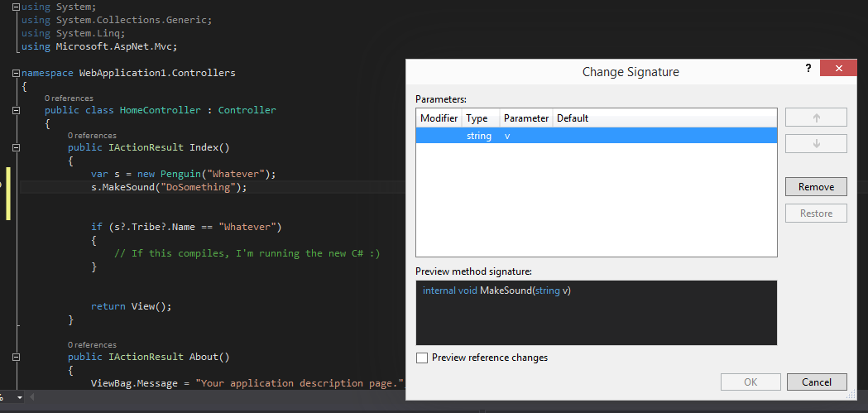This screenshot has height=413, width=868.
Task: Click the Default column header
Action: click(573, 118)
